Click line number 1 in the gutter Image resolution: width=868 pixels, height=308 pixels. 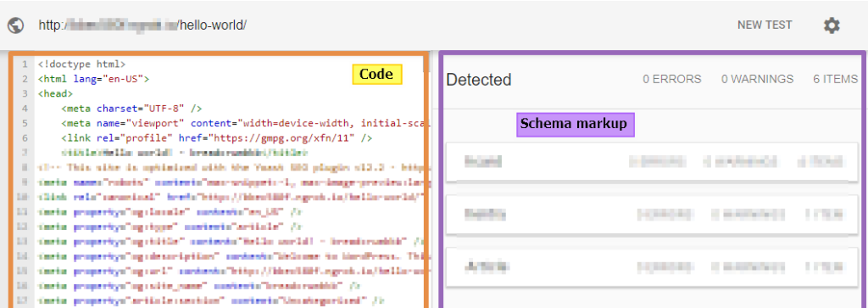coord(25,64)
